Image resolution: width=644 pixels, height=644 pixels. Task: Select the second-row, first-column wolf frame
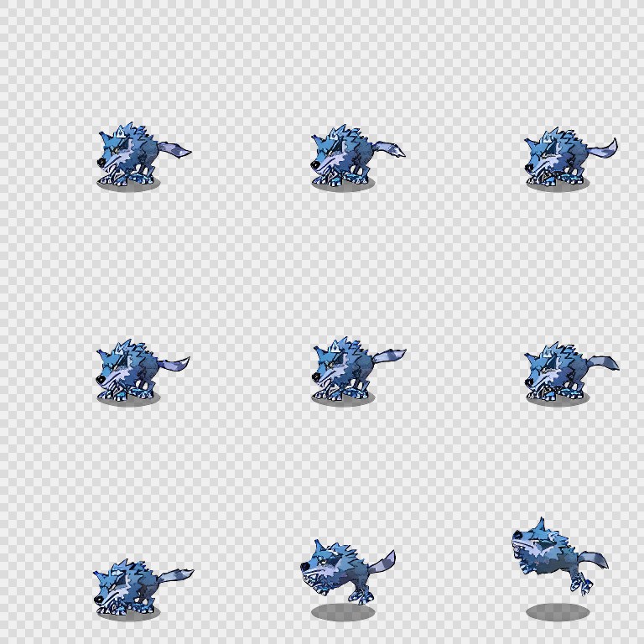[x=143, y=371]
